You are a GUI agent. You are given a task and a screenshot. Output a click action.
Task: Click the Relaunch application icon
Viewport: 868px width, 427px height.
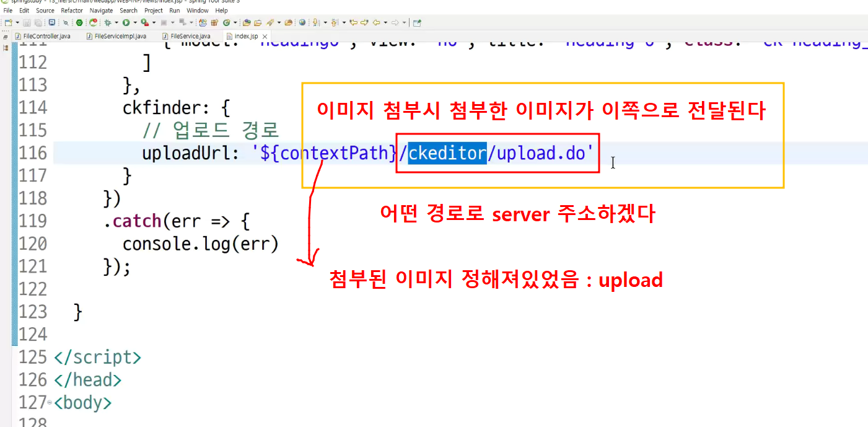[x=93, y=22]
